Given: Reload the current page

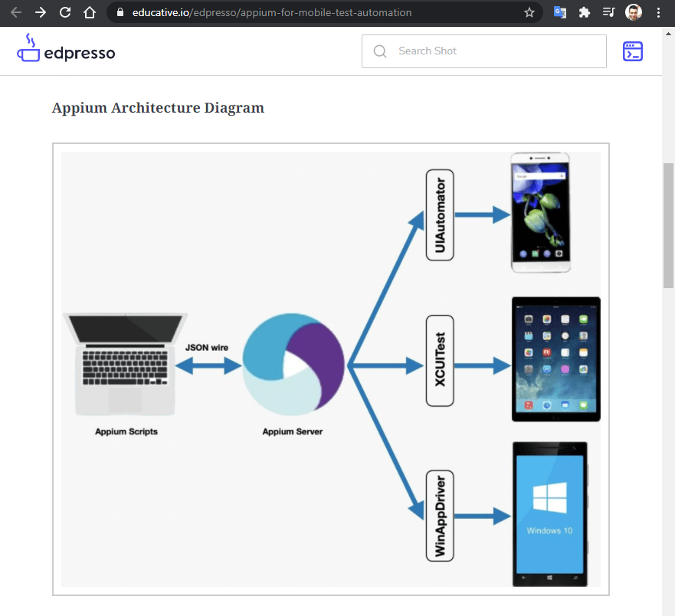Looking at the screenshot, I should (x=65, y=12).
